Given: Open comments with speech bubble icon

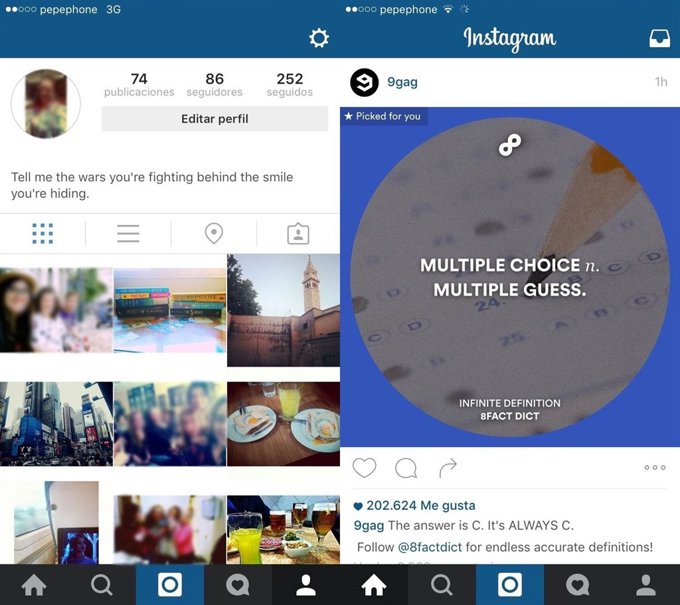Looking at the screenshot, I should [x=406, y=468].
